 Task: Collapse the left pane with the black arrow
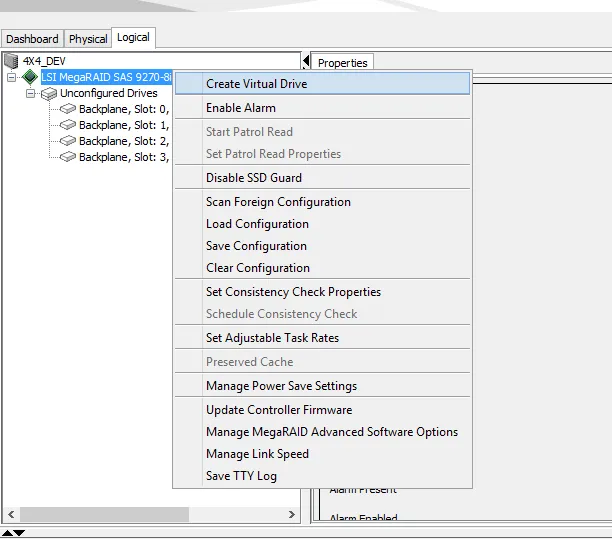(x=306, y=61)
